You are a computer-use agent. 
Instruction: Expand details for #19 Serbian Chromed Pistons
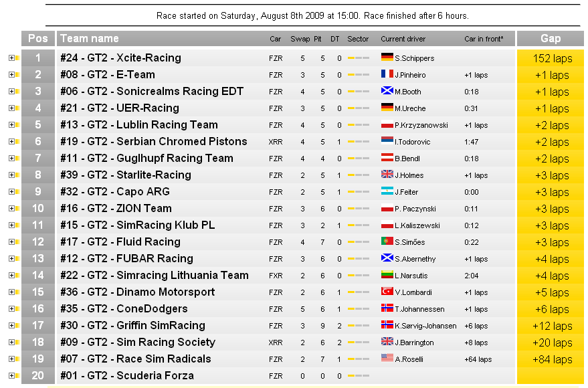[x=11, y=142]
